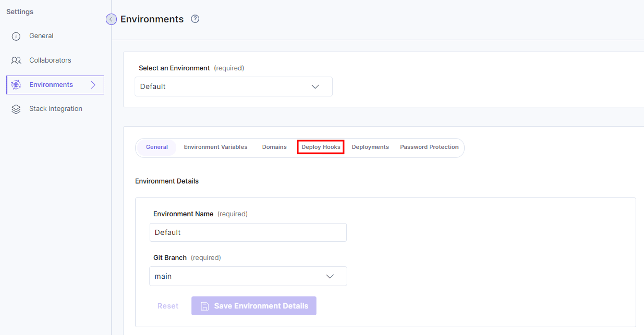The height and width of the screenshot is (335, 644).
Task: Click the Environment Name label
Action: (x=183, y=214)
